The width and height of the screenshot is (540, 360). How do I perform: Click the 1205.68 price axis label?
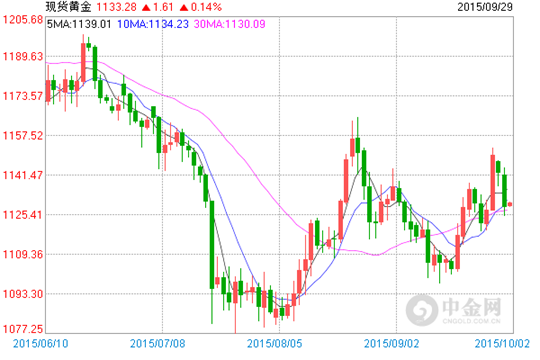point(23,20)
